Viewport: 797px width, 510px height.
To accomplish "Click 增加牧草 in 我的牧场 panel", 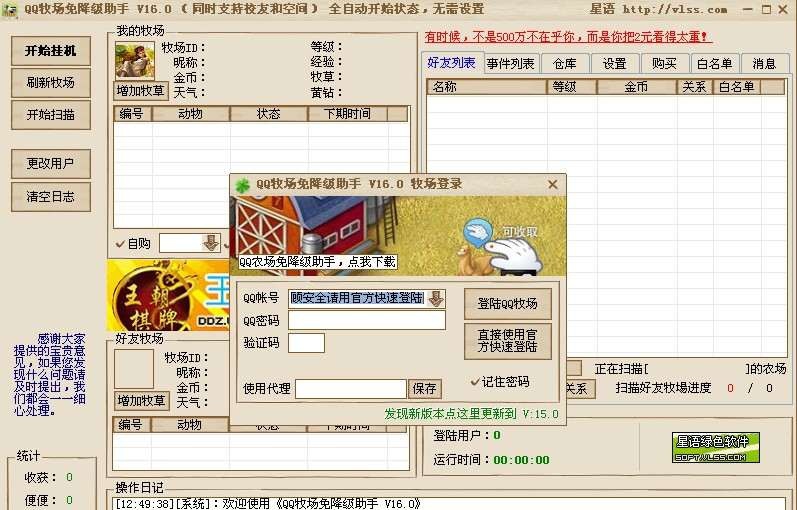I will pos(141,91).
